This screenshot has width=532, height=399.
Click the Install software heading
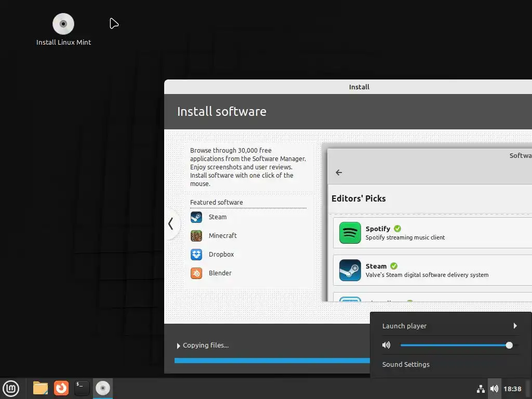(x=221, y=112)
